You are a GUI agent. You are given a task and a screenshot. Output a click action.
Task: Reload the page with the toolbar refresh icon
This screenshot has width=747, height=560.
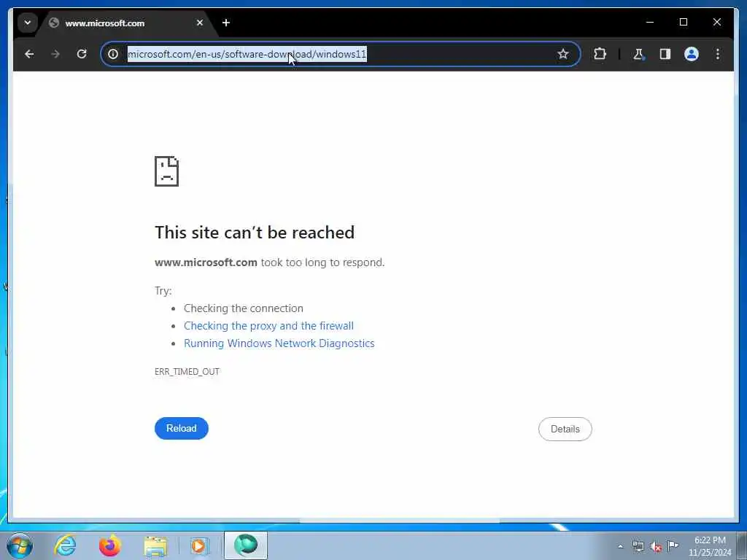(82, 54)
